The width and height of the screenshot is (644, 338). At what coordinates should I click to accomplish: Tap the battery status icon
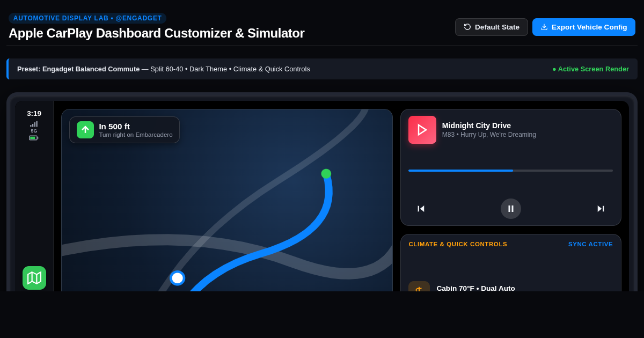pos(34,138)
